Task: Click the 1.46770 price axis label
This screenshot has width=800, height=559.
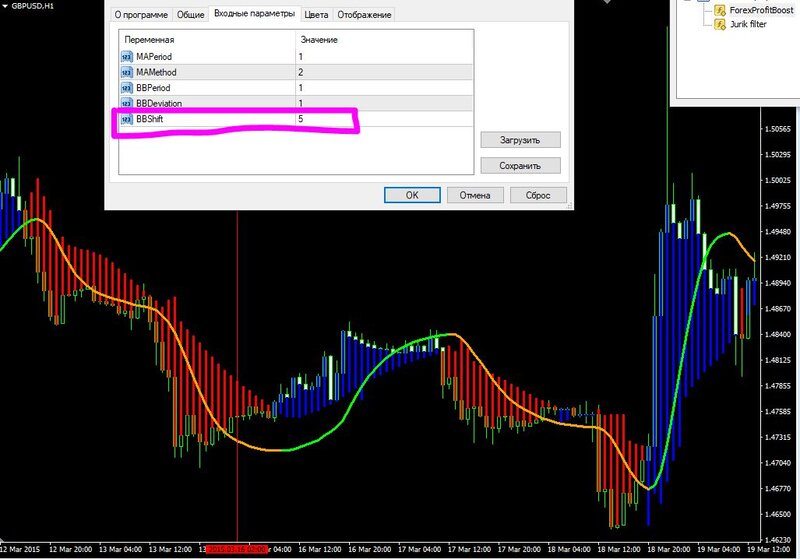Action: click(x=779, y=489)
